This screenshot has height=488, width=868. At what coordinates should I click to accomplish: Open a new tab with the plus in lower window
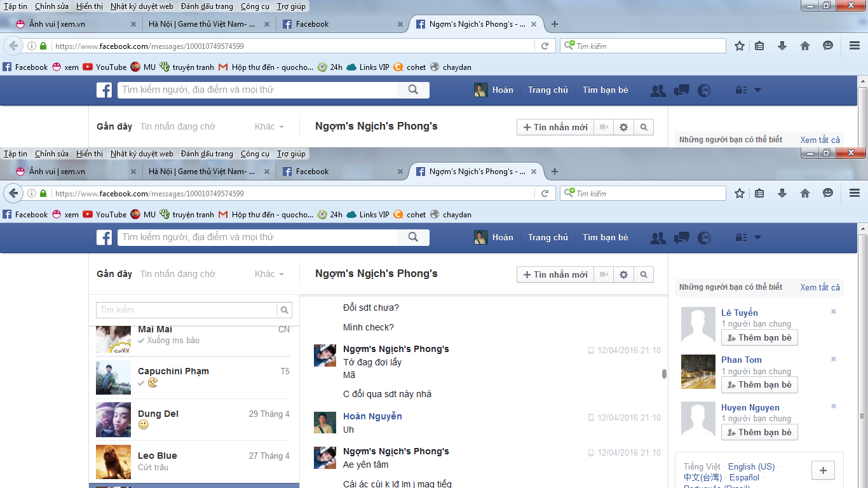(555, 172)
